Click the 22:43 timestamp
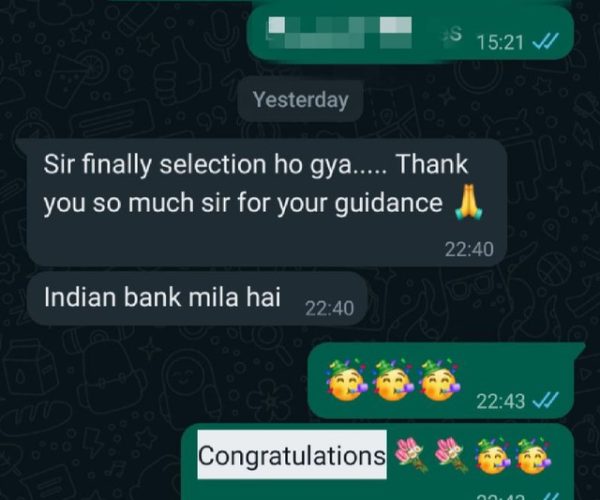Screen dimensions: 600x500 point(500,401)
